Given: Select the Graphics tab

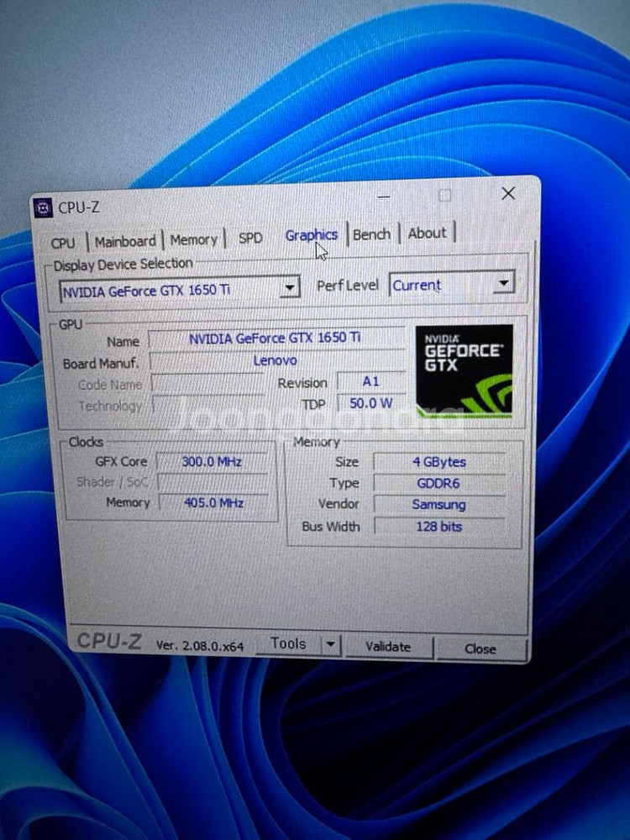Looking at the screenshot, I should (312, 235).
